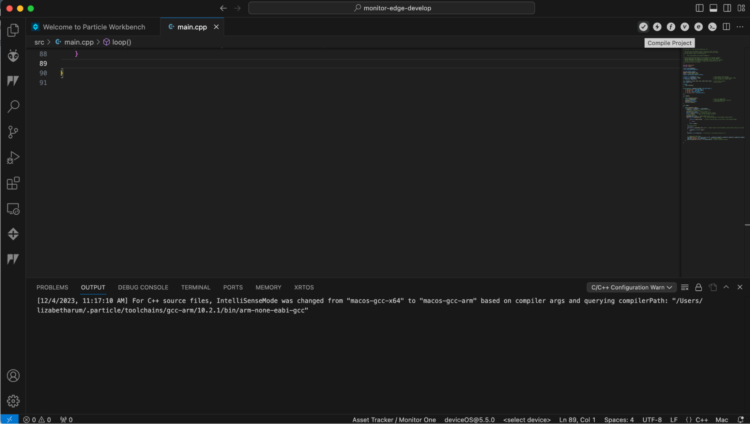Image resolution: width=750 pixels, height=424 pixels.
Task: Open the C/C++ Configuration Warnings output dropdown
Action: click(x=632, y=287)
